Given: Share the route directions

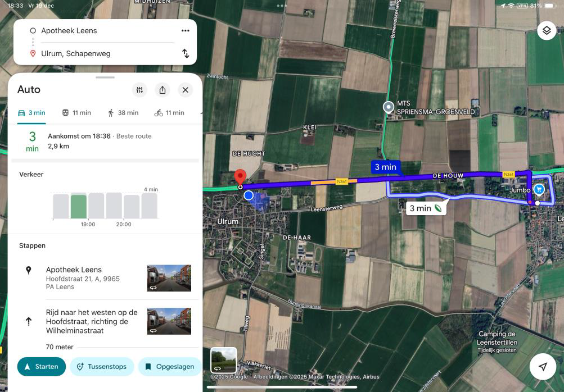Looking at the screenshot, I should (163, 90).
